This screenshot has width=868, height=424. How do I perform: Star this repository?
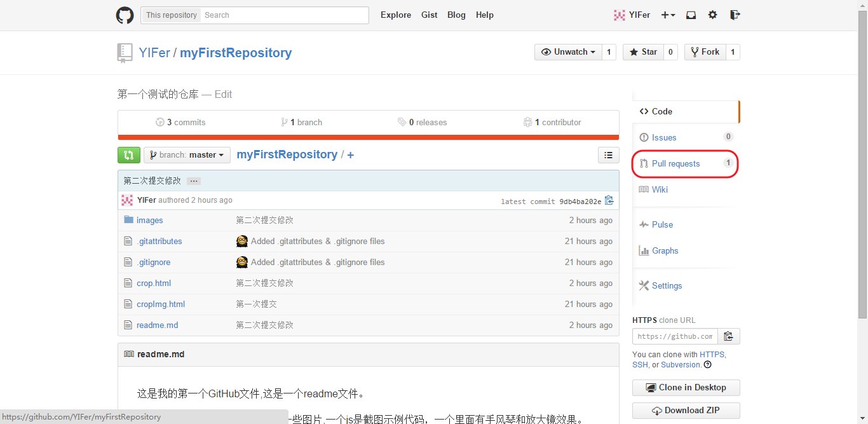[643, 52]
